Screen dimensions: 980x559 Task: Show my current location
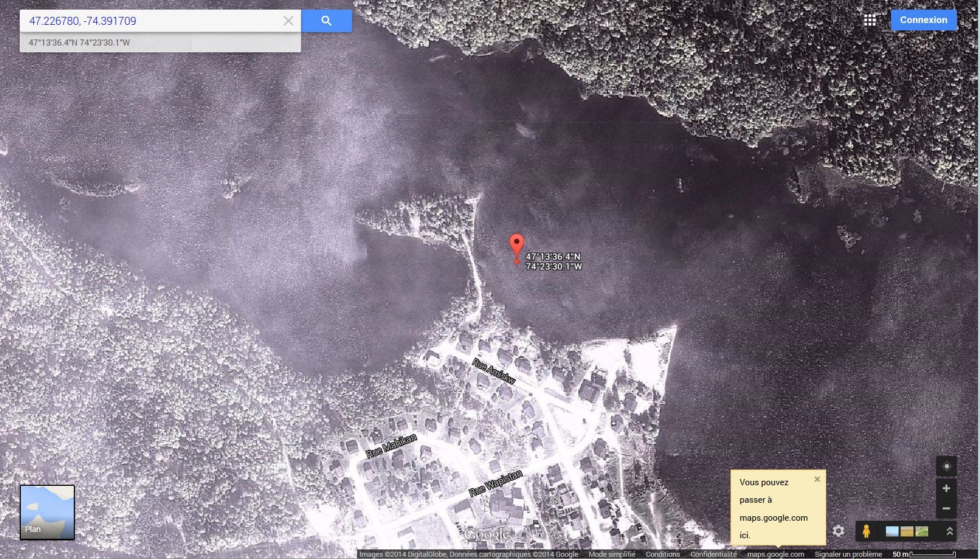pos(946,466)
